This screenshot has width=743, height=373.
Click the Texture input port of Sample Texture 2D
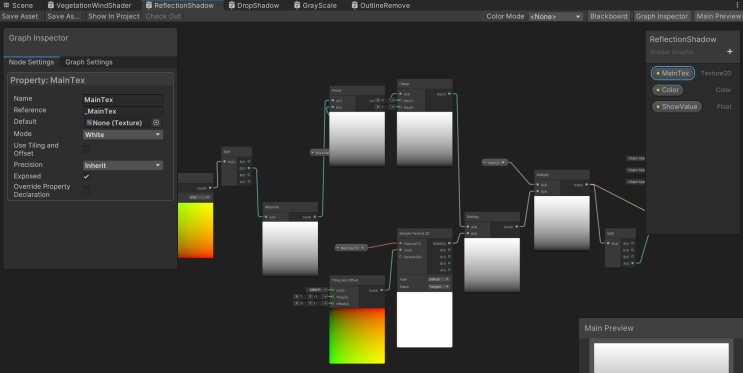coord(400,244)
